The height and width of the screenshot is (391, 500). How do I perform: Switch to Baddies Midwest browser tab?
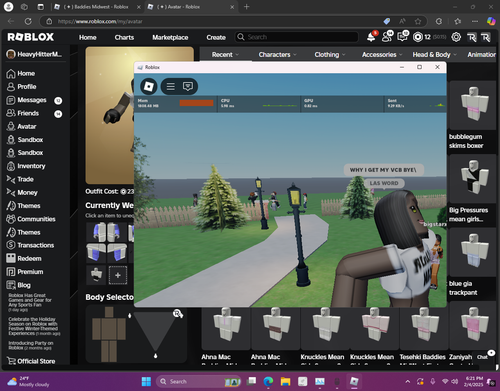tap(97, 7)
